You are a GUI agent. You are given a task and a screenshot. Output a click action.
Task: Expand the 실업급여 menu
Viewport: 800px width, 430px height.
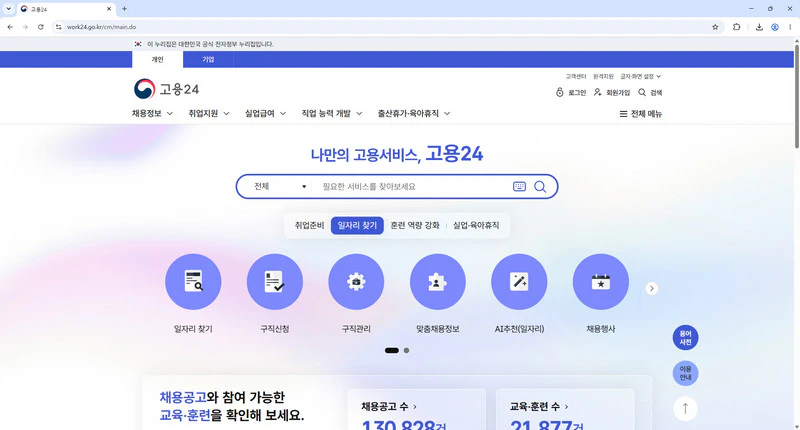(265, 113)
